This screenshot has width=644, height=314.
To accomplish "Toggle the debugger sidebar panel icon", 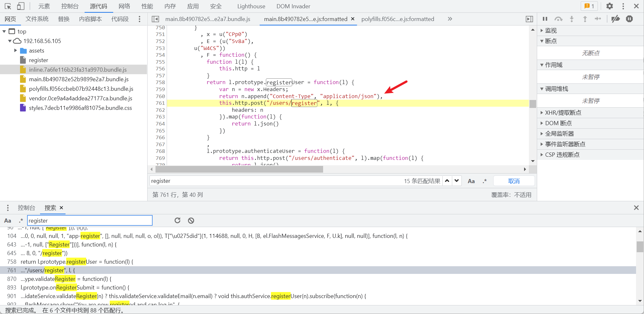I will [x=529, y=19].
